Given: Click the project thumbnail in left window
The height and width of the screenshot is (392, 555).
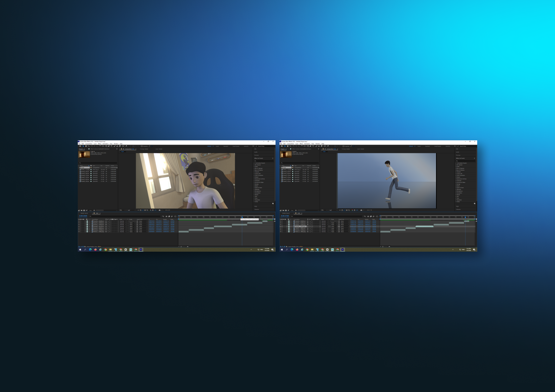Looking at the screenshot, I should coord(84,154).
